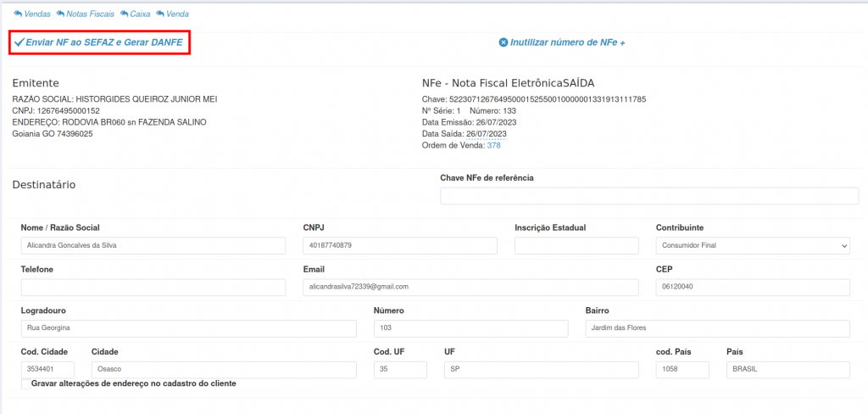
Task: Focus the Nome / Razão Social field
Action: (153, 245)
